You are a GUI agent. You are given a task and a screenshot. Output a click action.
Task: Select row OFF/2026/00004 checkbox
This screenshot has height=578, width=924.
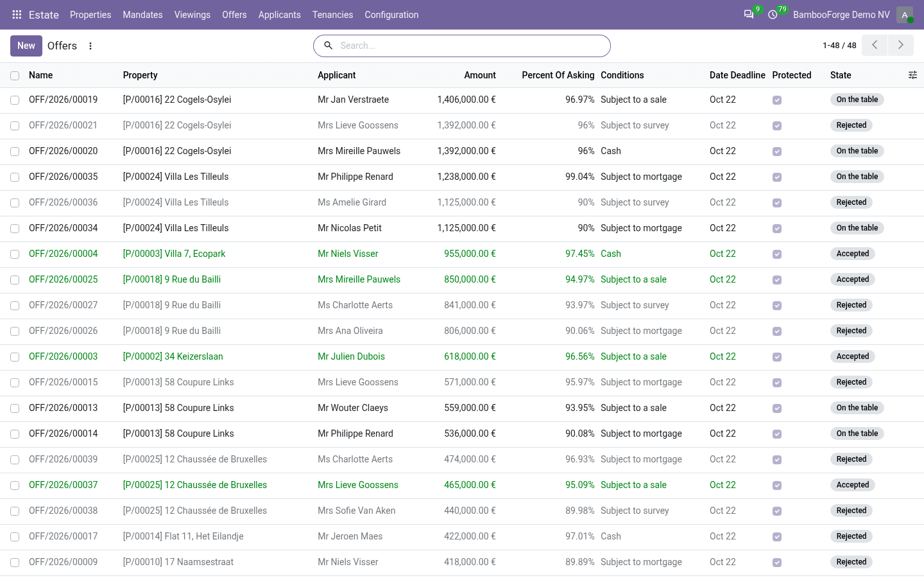click(x=15, y=254)
